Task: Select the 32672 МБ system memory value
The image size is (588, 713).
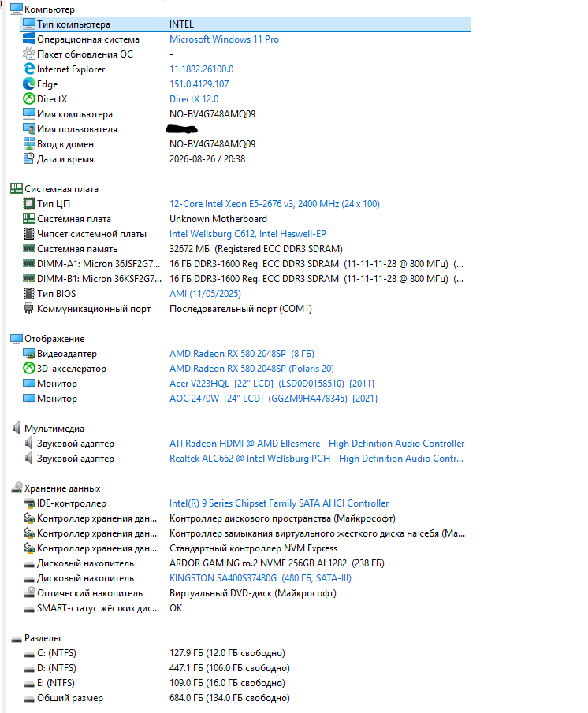Action: (x=255, y=249)
